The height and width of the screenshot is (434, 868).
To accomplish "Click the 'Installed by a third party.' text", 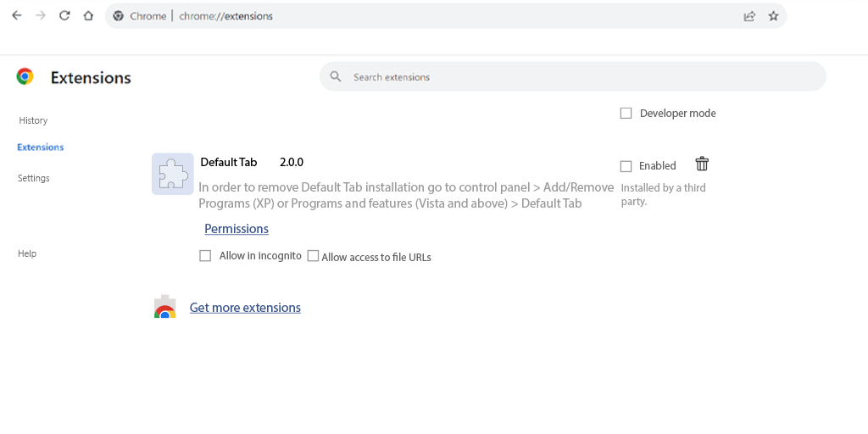I will pyautogui.click(x=663, y=195).
